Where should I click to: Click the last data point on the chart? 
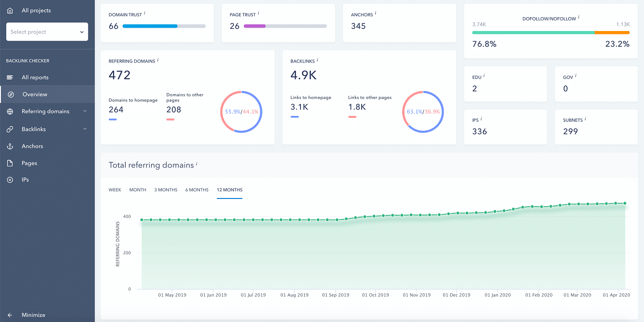tap(626, 202)
